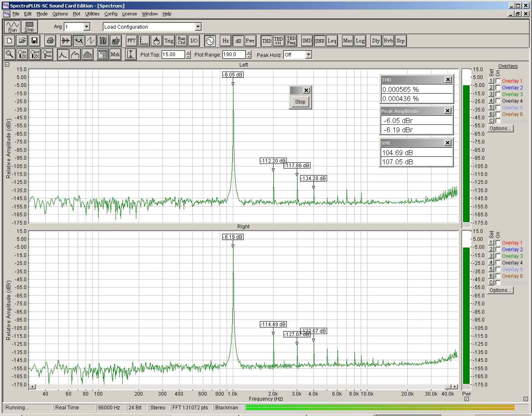Expand the Peak Hold dropdown
This screenshot has height=416, width=532.
(308, 55)
